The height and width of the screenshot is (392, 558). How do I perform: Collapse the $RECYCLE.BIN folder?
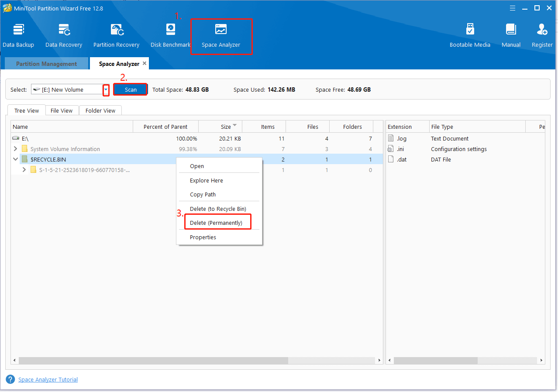(x=16, y=159)
